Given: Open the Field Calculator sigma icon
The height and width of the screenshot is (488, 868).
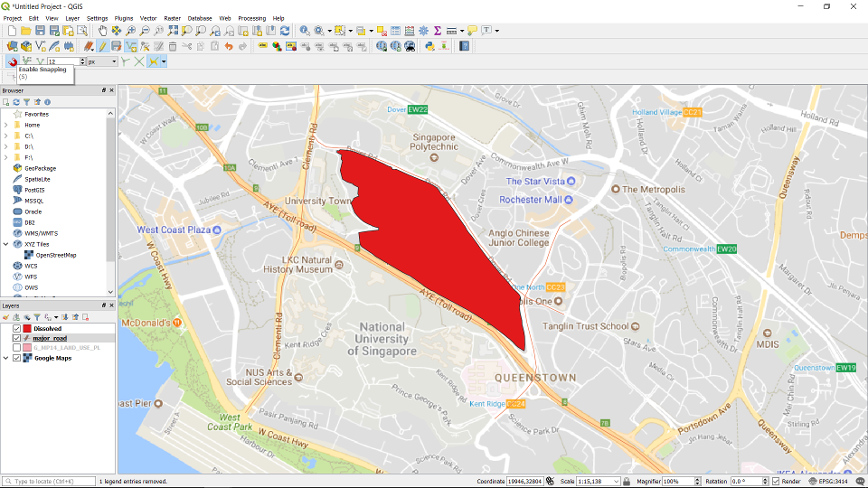Looking at the screenshot, I should point(438,31).
